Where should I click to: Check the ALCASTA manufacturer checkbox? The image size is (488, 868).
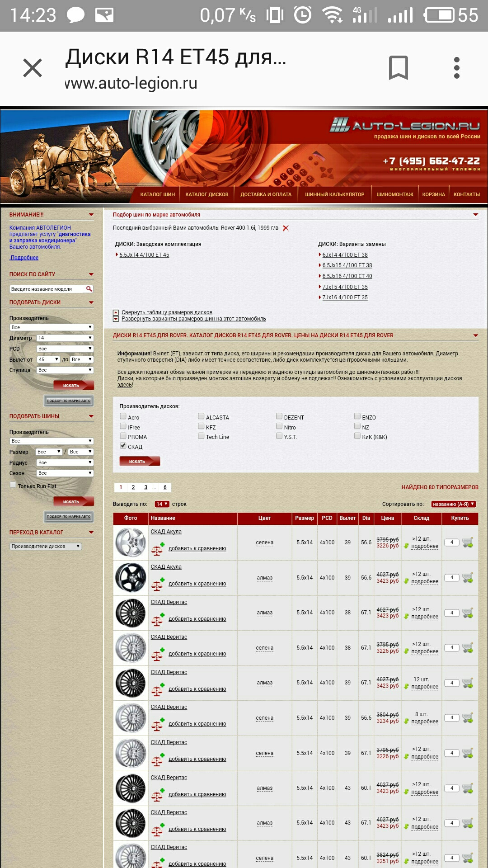point(201,416)
